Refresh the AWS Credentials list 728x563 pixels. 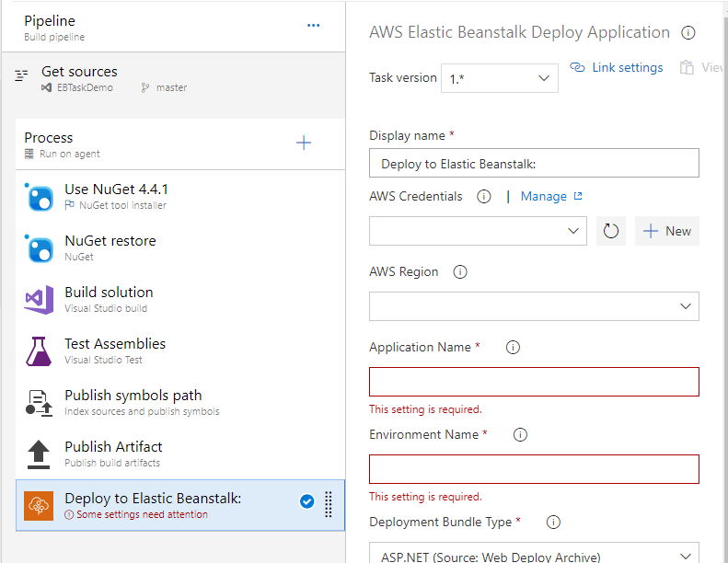(610, 231)
